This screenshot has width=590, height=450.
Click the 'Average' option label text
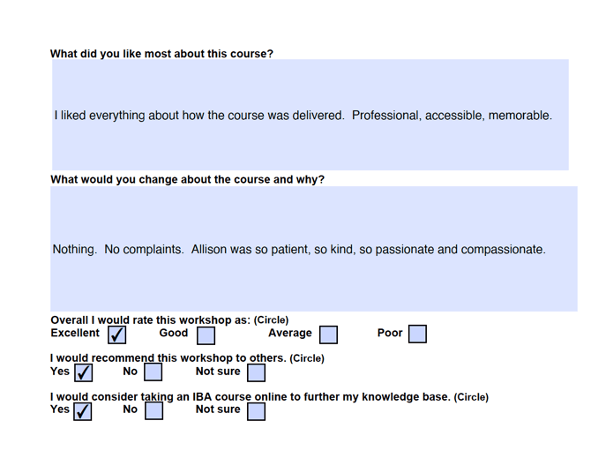290,333
